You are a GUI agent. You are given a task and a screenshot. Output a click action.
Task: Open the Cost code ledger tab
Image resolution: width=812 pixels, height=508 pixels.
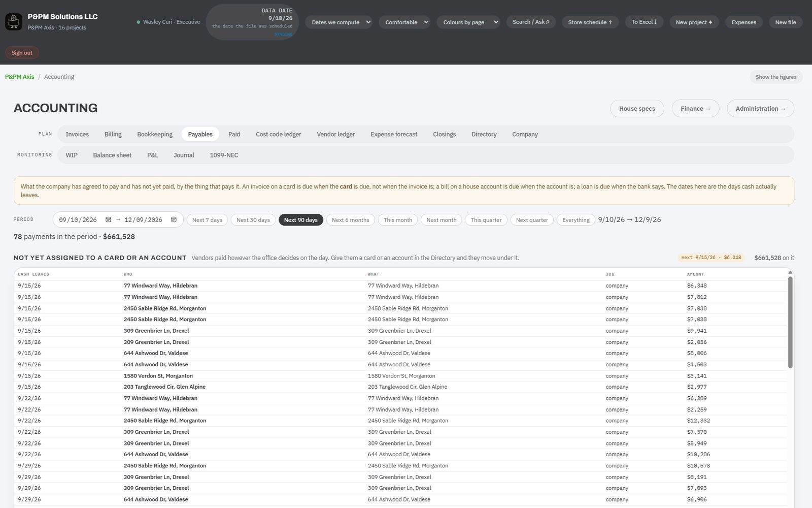coord(278,134)
